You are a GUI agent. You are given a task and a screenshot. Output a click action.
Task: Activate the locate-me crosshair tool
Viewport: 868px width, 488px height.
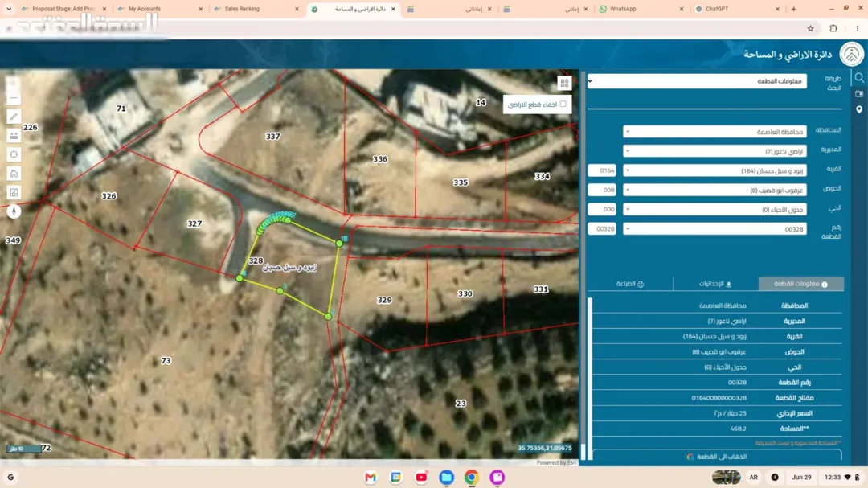[x=14, y=154]
